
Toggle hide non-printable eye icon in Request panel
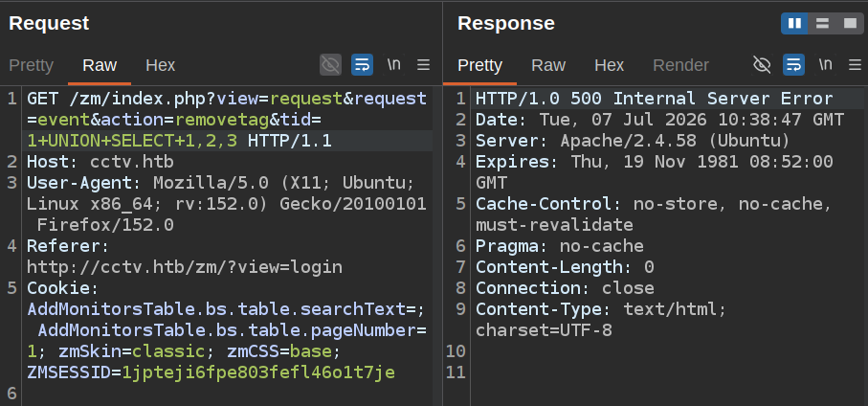[x=330, y=65]
